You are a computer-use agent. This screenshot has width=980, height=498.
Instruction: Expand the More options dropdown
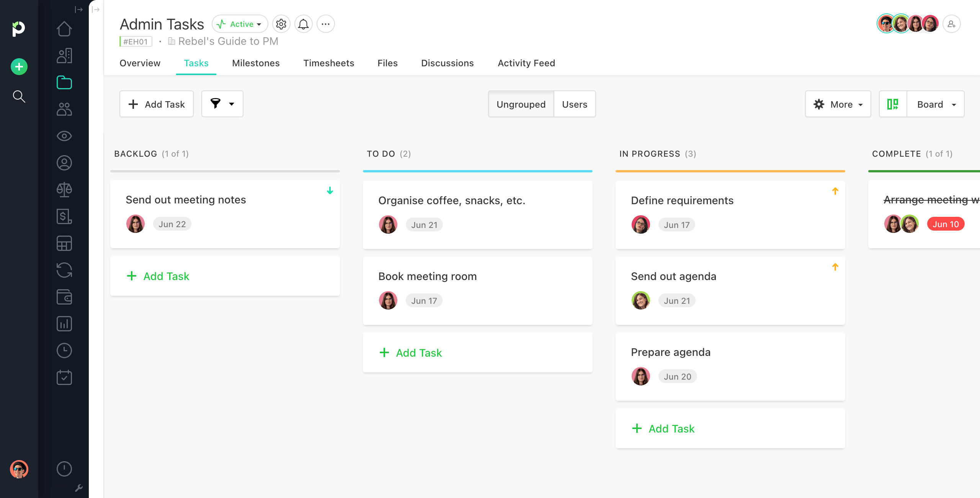(837, 103)
